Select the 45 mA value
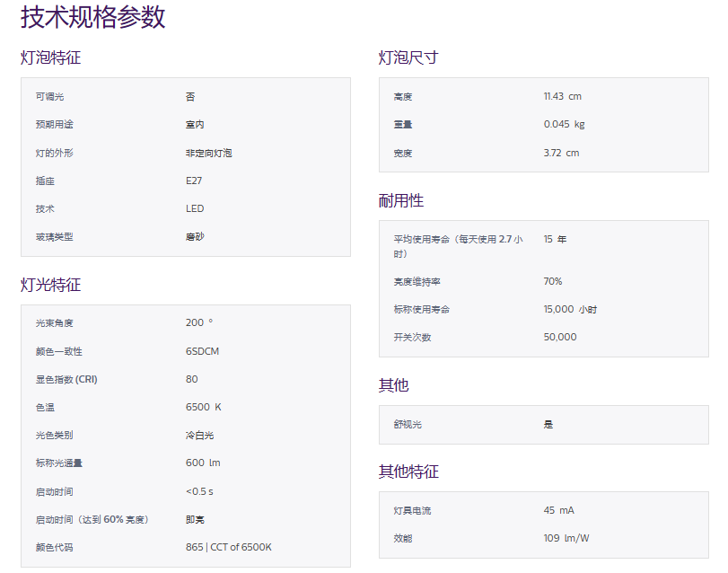 [x=559, y=510]
